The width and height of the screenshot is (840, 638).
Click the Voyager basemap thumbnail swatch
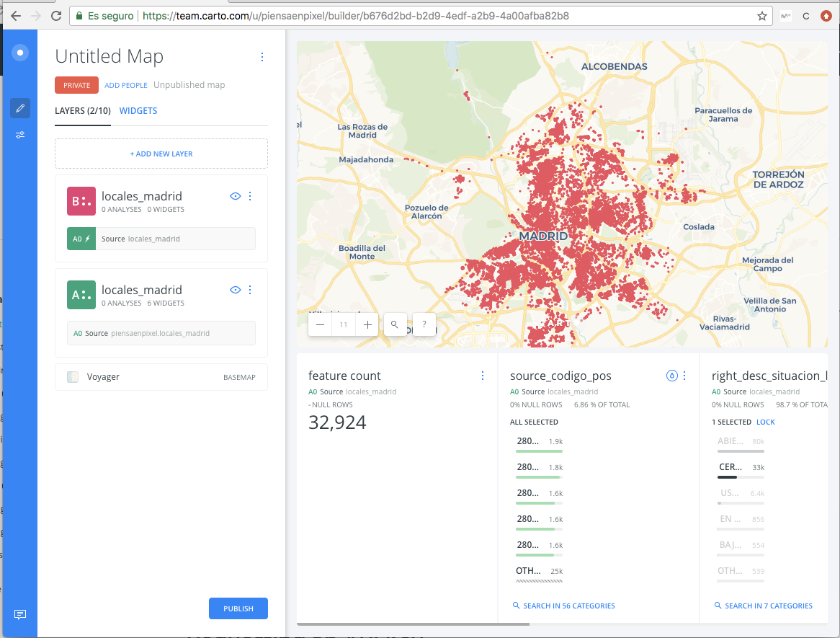73,377
